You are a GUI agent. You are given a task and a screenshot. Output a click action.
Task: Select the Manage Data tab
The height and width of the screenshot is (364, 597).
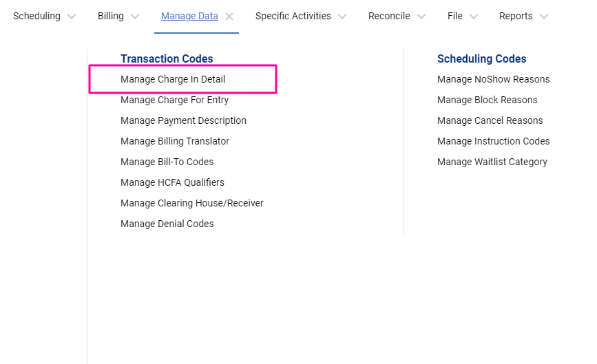[189, 16]
